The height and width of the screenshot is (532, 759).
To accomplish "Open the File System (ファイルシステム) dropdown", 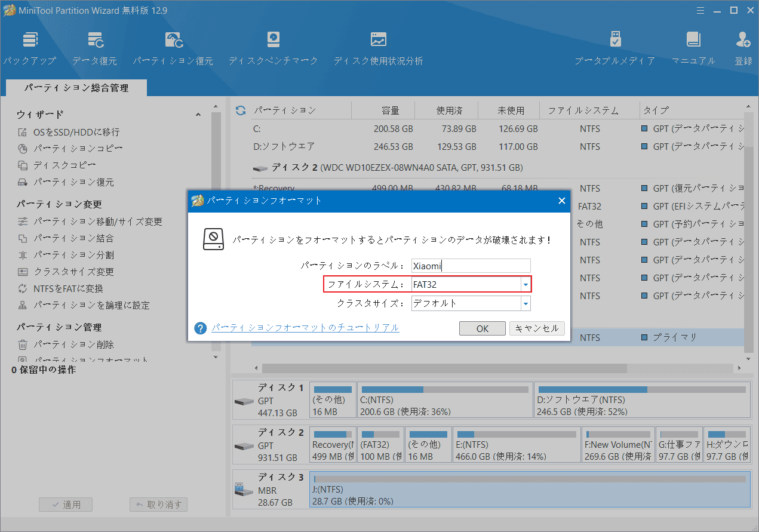I will tap(526, 285).
